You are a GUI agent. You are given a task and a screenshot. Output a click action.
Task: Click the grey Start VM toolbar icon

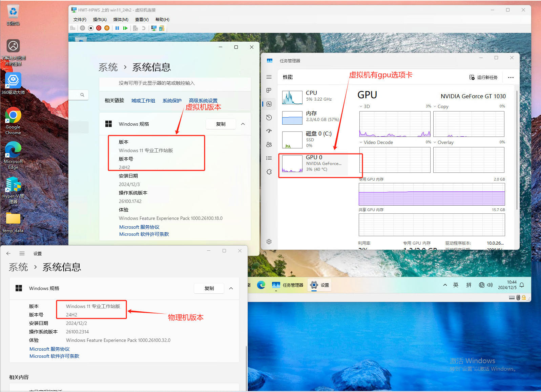tap(82, 28)
